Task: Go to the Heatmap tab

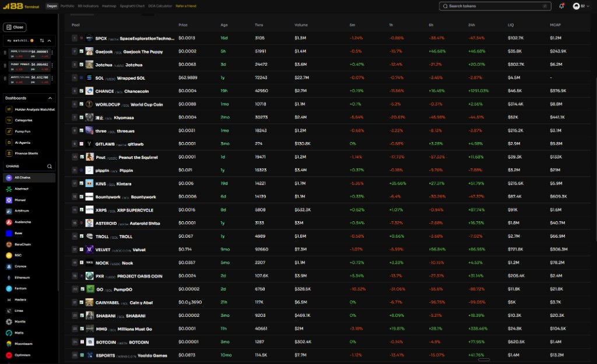Action: pos(109,6)
